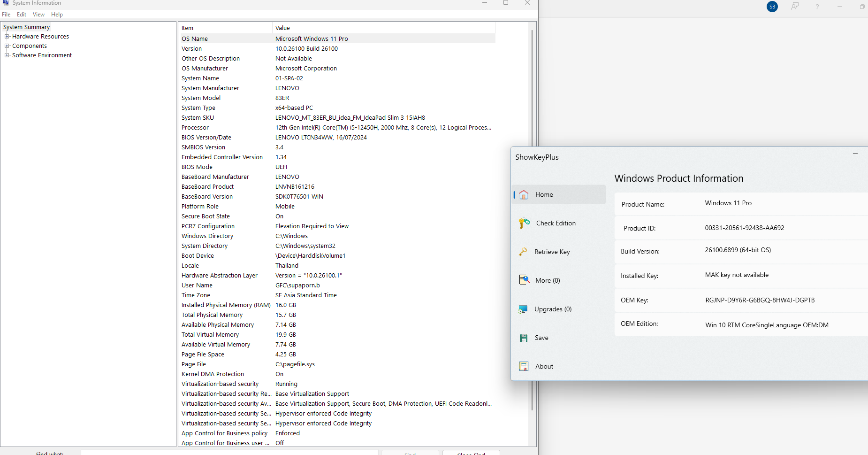Expand the Components tree node
Viewport: 868px width, 455px height.
pyautogui.click(x=7, y=46)
